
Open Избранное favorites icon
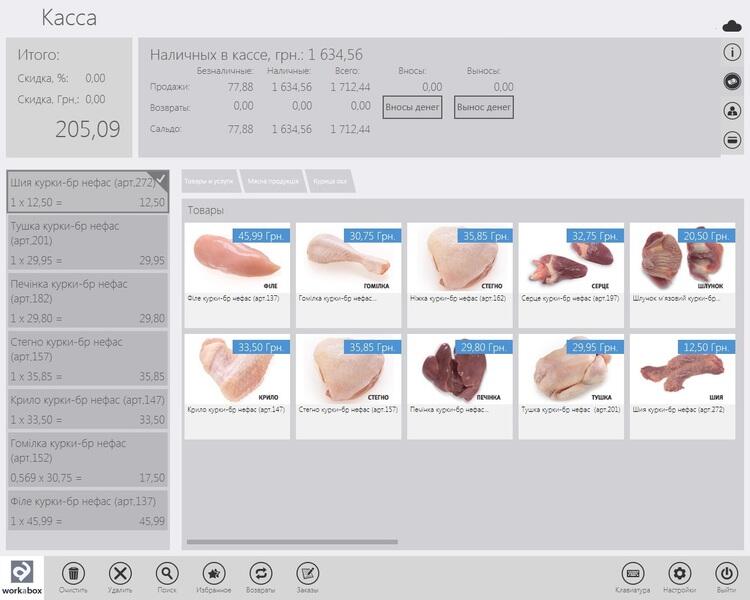tap(214, 573)
